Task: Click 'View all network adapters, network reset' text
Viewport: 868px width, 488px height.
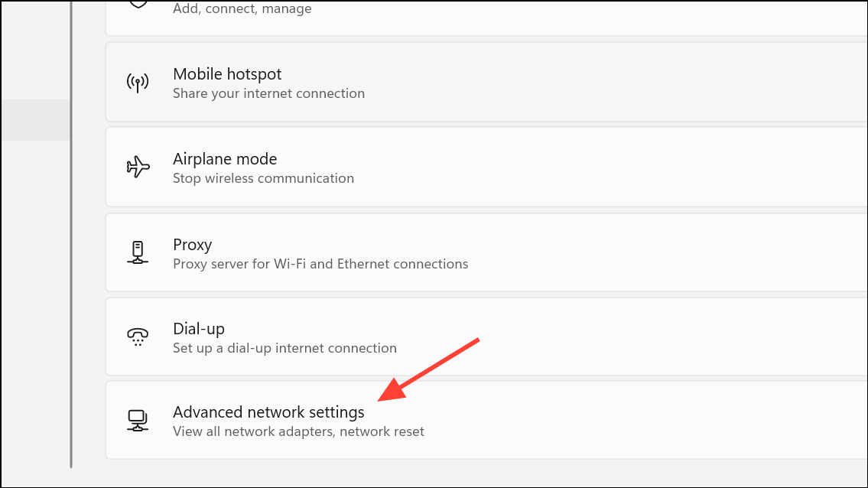Action: pos(297,431)
